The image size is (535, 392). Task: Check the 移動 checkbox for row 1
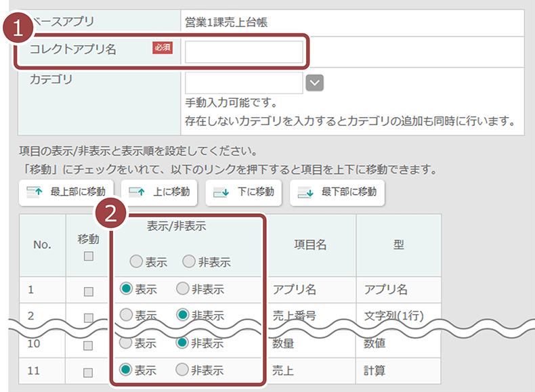coord(89,291)
